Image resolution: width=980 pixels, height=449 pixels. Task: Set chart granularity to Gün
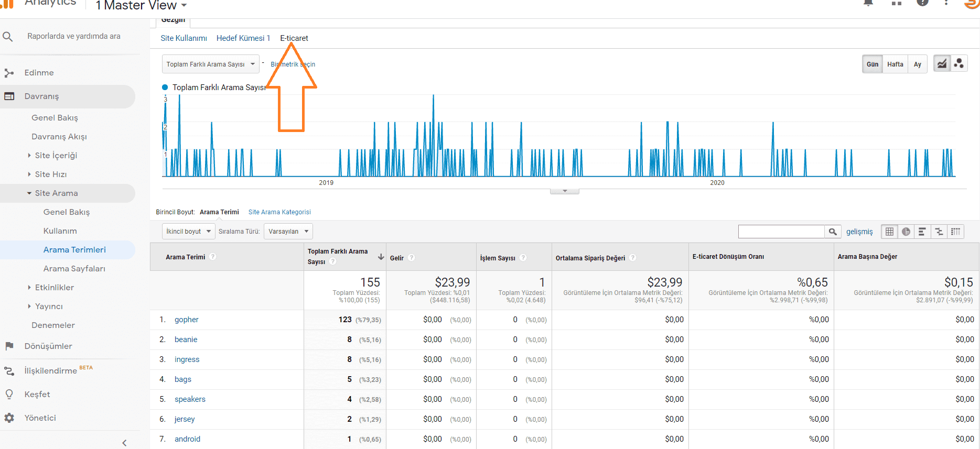[872, 64]
